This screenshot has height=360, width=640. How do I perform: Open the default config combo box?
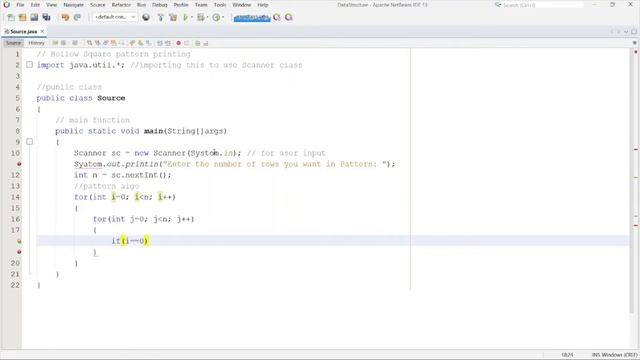coord(115,17)
